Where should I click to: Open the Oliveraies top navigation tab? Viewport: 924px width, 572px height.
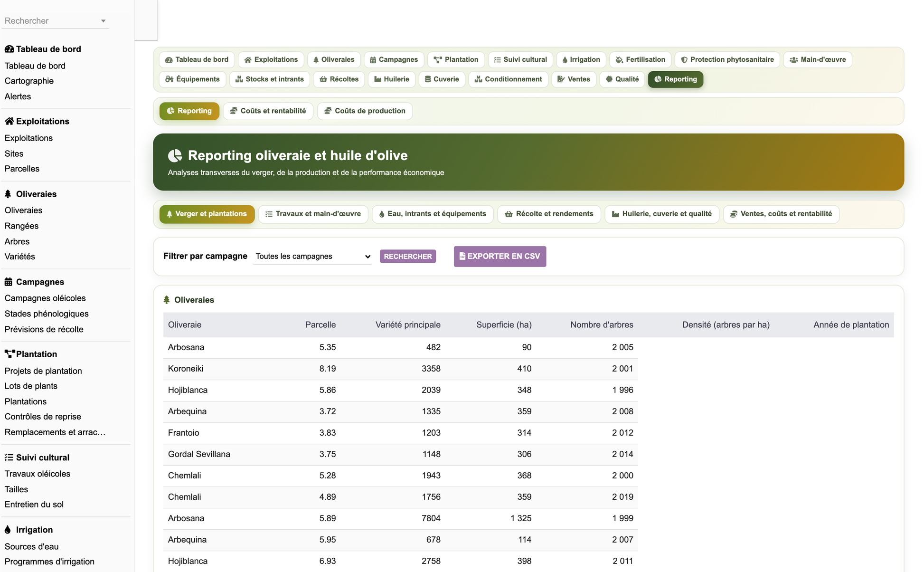[334, 59]
